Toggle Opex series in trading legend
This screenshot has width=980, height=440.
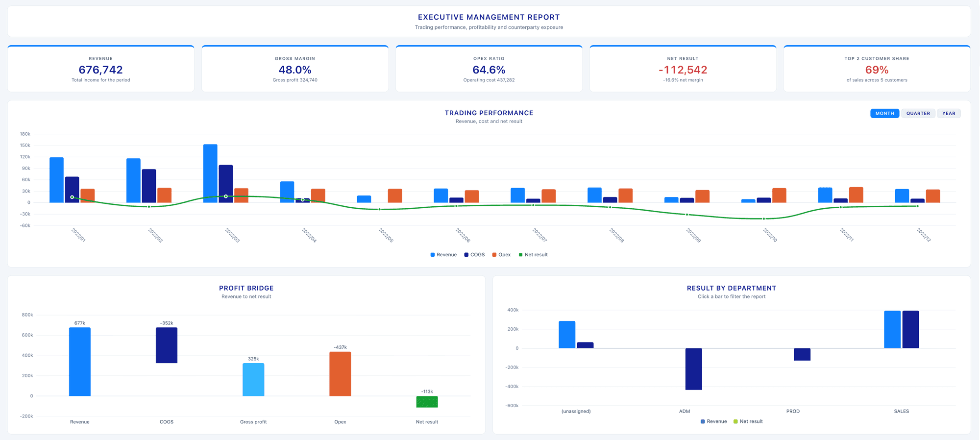pyautogui.click(x=501, y=255)
